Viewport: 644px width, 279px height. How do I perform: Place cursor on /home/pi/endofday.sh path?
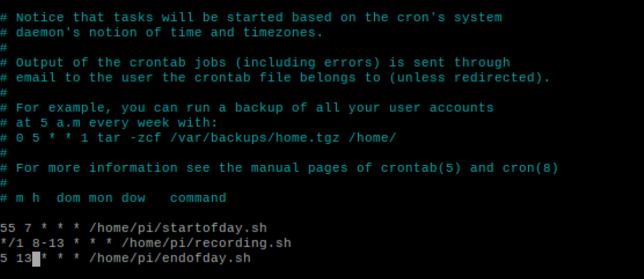pyautogui.click(x=170, y=258)
